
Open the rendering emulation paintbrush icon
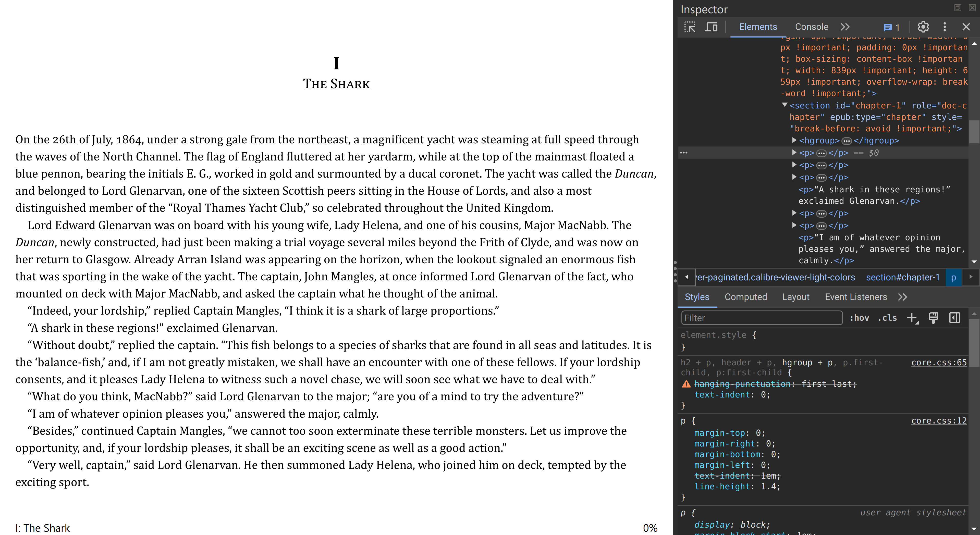933,318
